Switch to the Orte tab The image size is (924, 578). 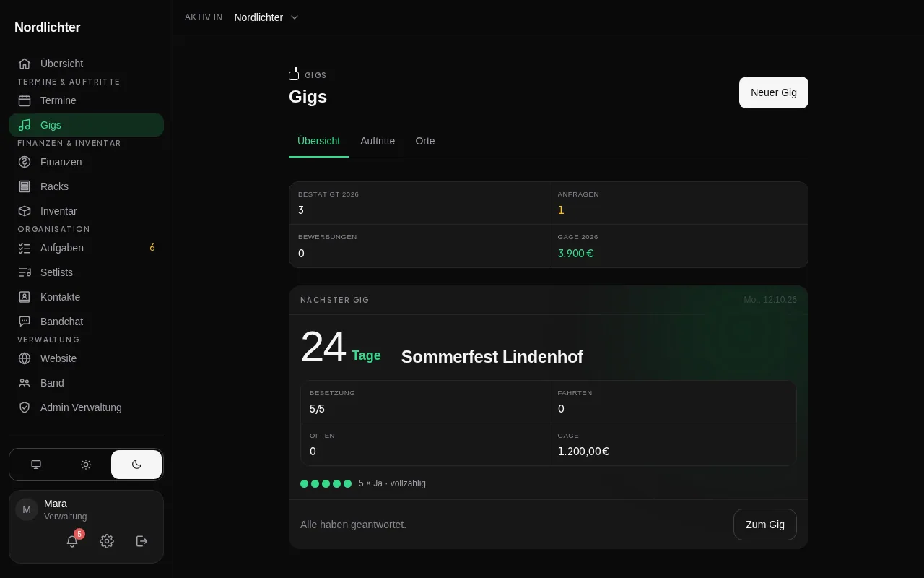click(425, 141)
